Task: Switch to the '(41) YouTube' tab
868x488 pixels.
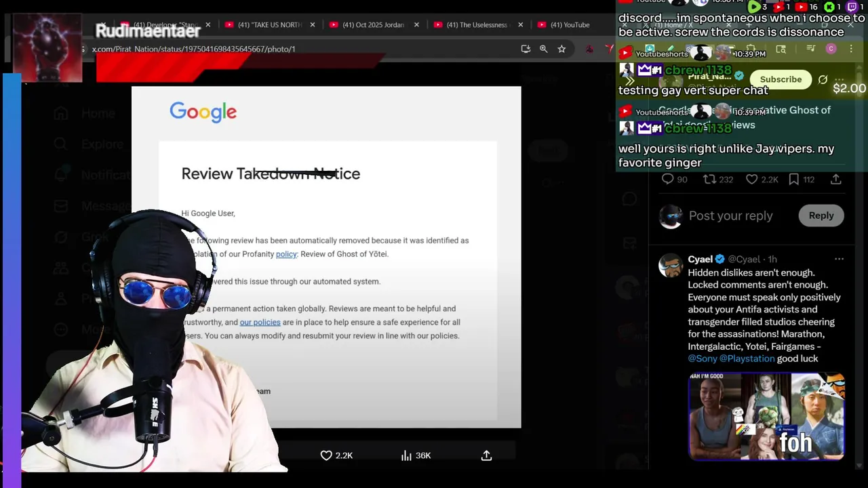Action: (570, 25)
